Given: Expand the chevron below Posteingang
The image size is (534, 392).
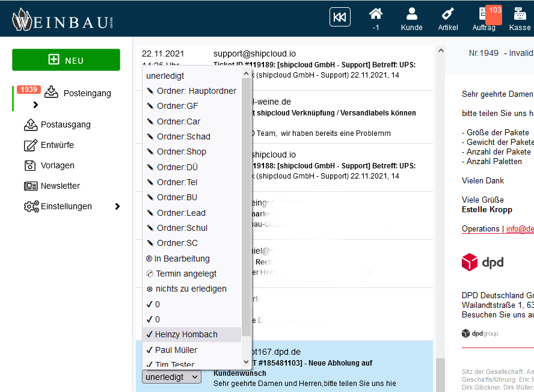Looking at the screenshot, I should tap(35, 105).
